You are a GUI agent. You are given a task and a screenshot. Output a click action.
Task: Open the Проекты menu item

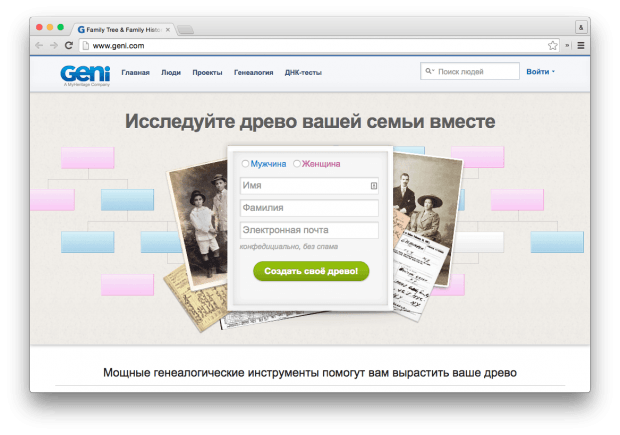pos(207,72)
